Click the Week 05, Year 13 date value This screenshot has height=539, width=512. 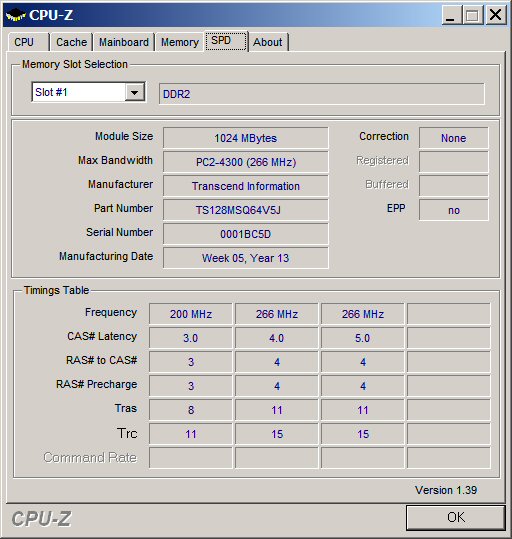246,258
